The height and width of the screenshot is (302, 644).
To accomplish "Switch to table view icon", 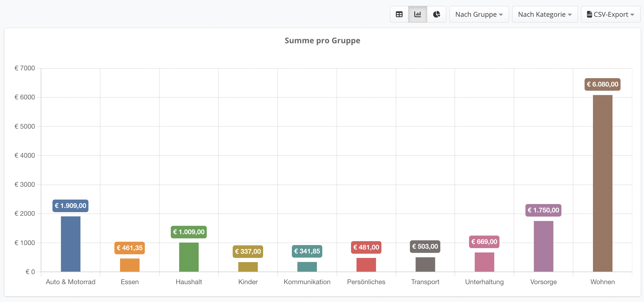I will click(399, 14).
